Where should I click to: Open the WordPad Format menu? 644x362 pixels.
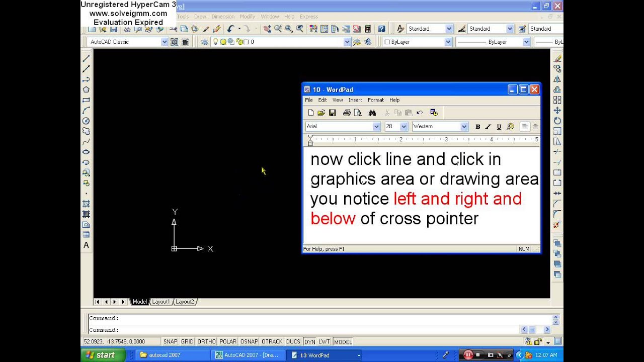[375, 100]
